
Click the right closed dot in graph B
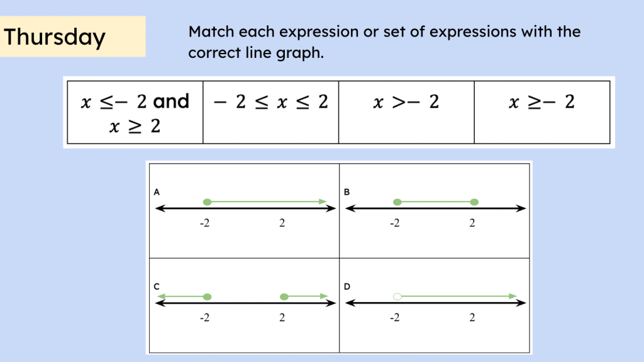click(x=474, y=202)
